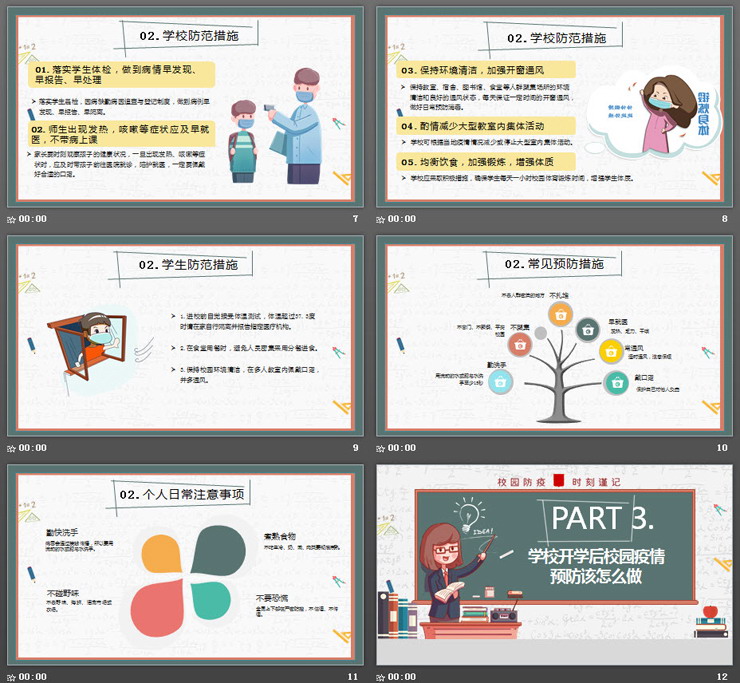Click slide number 12 label

(x=722, y=677)
